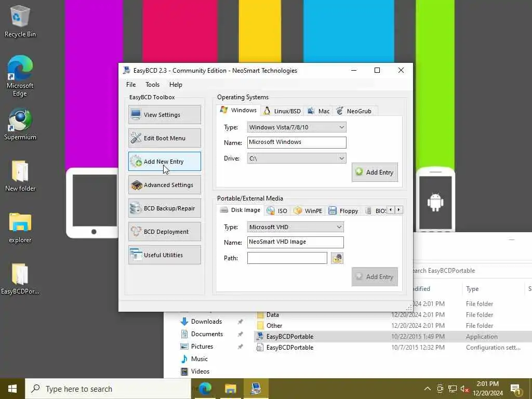Click the Microsoft Windows name field
Screen dimensions: 532x399
(297, 142)
